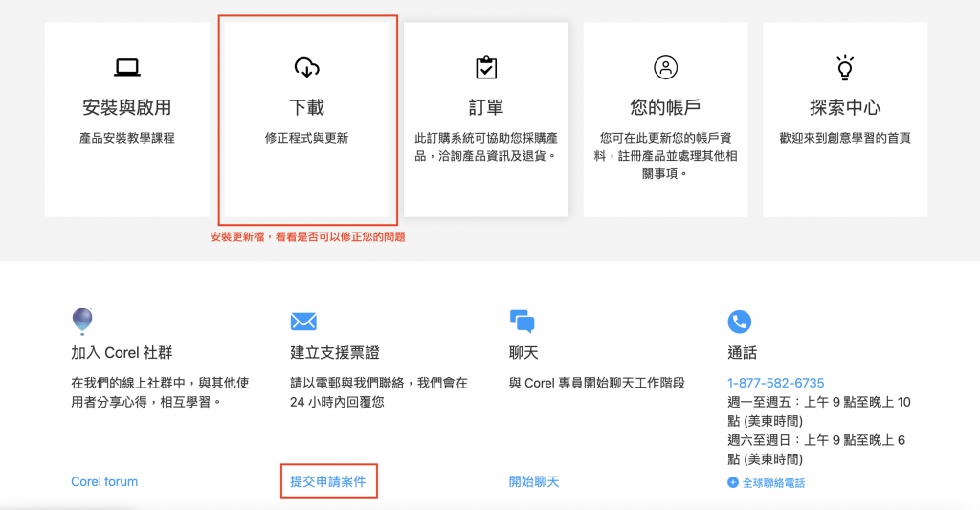The image size is (980, 510).
Task: Click the 修正程式與更新 description text
Action: 307,138
